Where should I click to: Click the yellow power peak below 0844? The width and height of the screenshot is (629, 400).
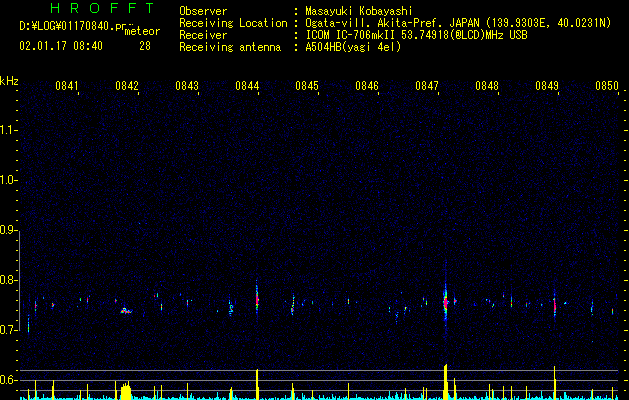point(257,384)
